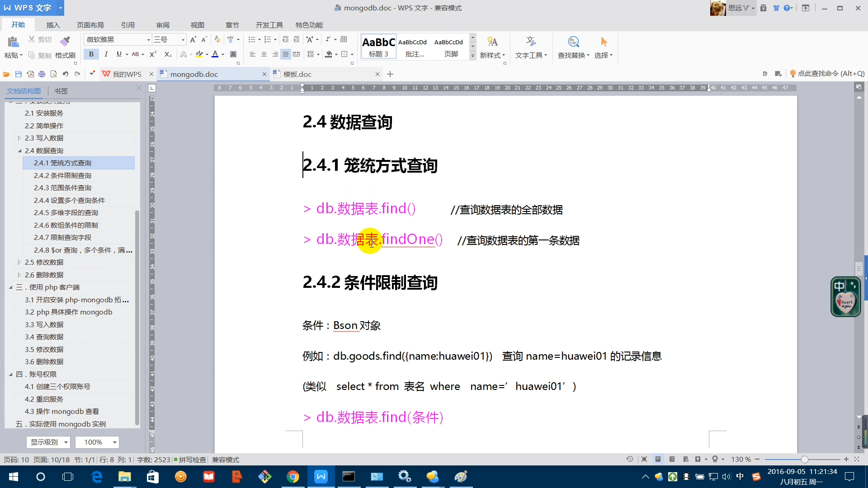The image size is (868, 488).
Task: Open Windows Start menu
Action: 13,477
